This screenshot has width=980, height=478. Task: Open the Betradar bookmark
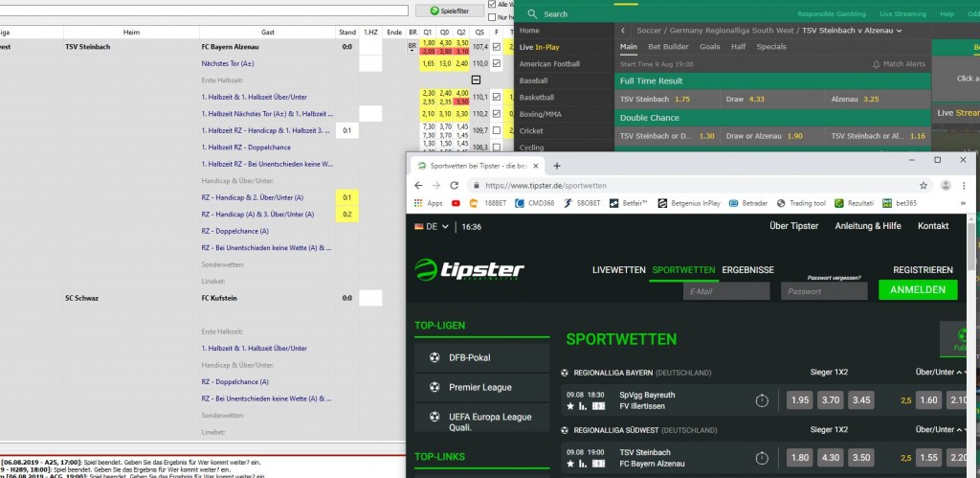[748, 203]
